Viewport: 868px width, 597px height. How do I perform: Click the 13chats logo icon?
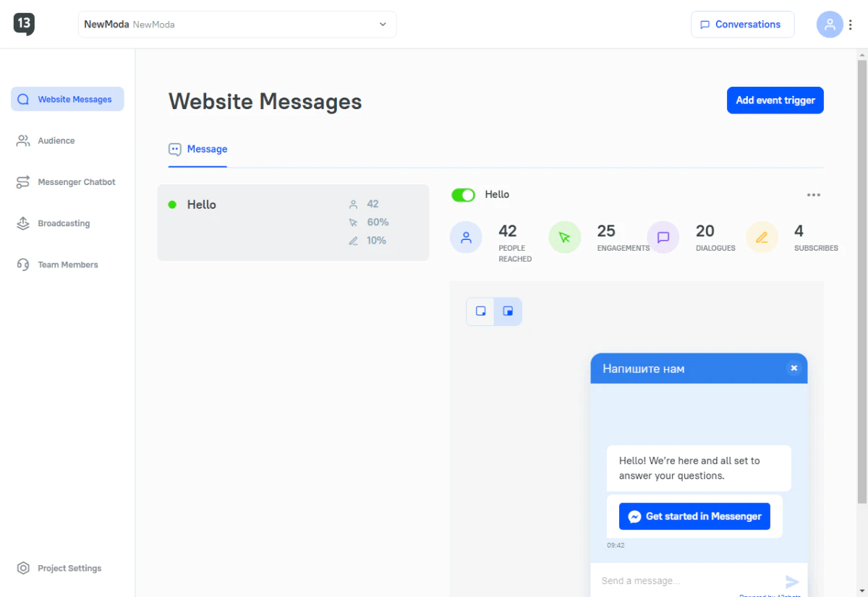[24, 24]
